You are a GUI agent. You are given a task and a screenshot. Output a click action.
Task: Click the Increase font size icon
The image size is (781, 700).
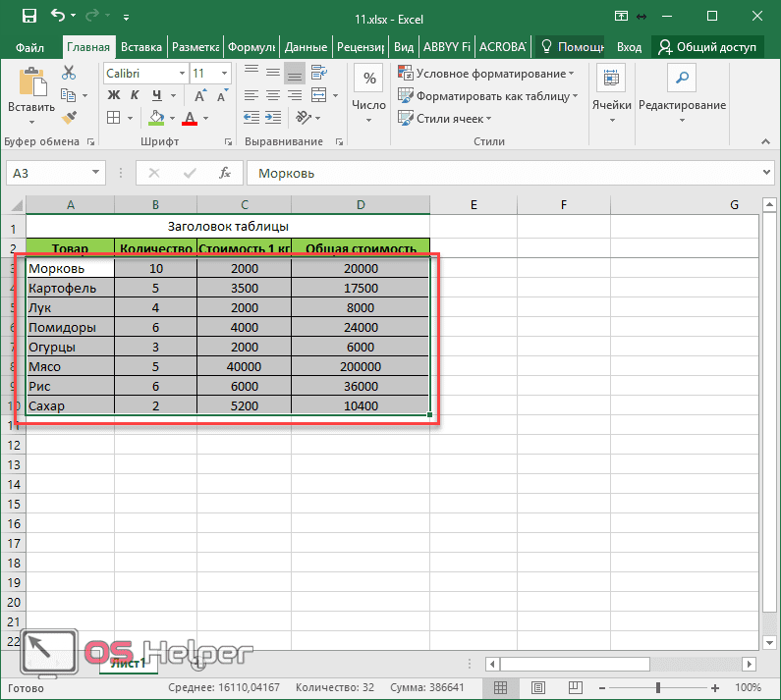pos(200,95)
